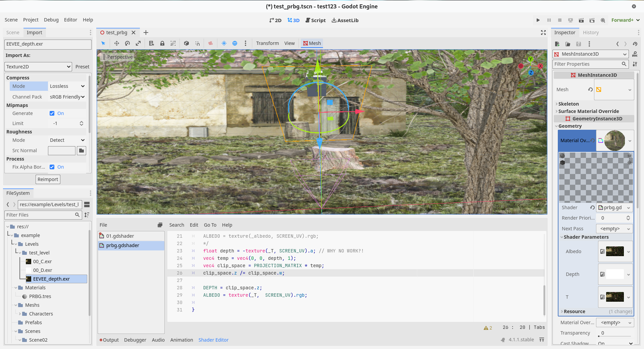Click the History revert icon in the Inspector
This screenshot has width=644, height=349.
pos(635,44)
